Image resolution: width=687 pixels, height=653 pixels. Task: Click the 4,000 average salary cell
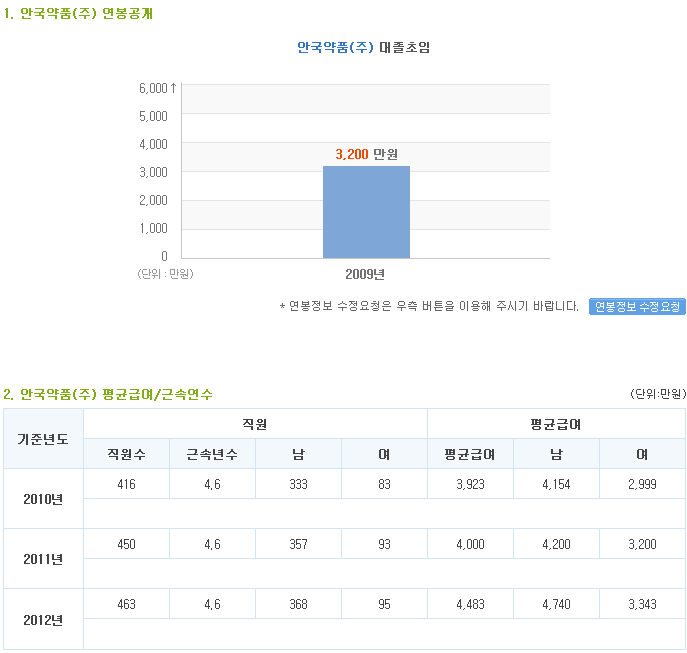(x=470, y=544)
